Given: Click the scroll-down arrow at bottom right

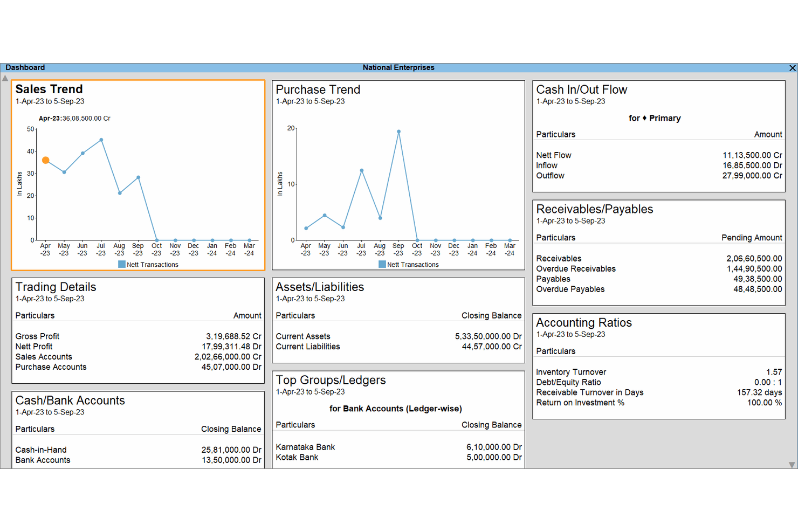Looking at the screenshot, I should click(793, 465).
